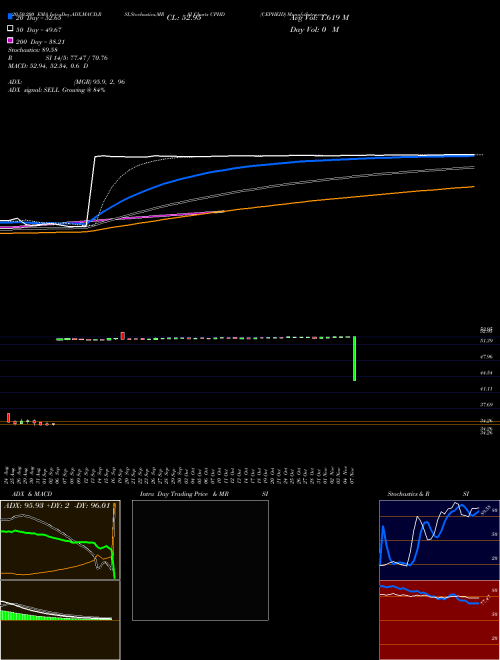
Task: Click the 'Avg Vol: 1.619 M' text
Action: tap(319, 18)
